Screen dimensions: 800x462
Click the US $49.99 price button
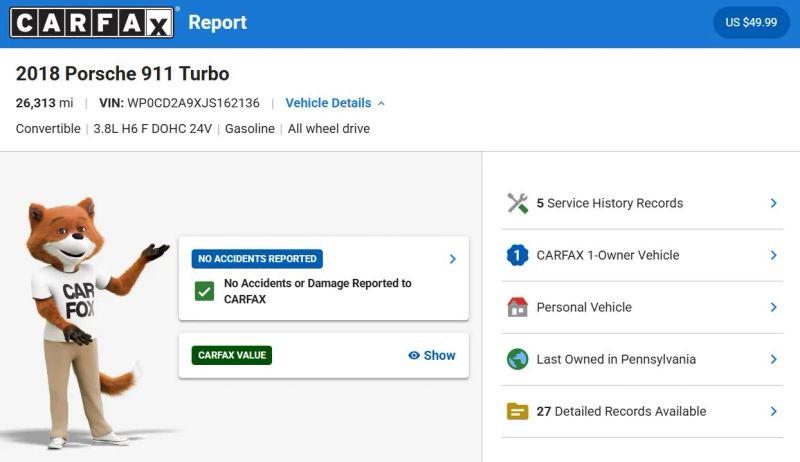(x=751, y=22)
